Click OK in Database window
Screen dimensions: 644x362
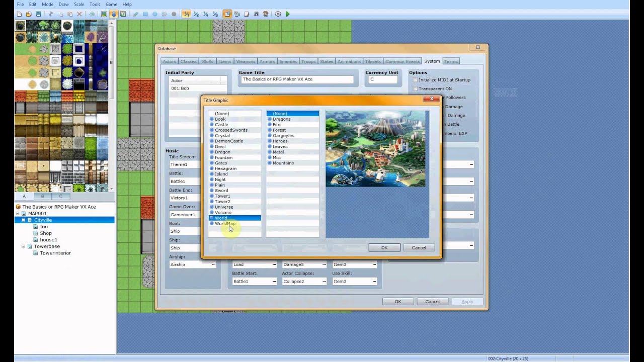pyautogui.click(x=398, y=301)
